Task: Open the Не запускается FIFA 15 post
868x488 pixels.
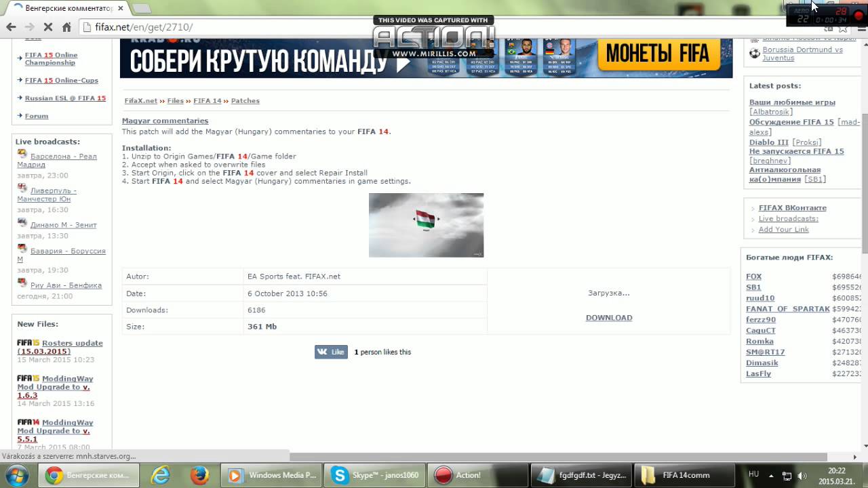Action: (x=797, y=151)
